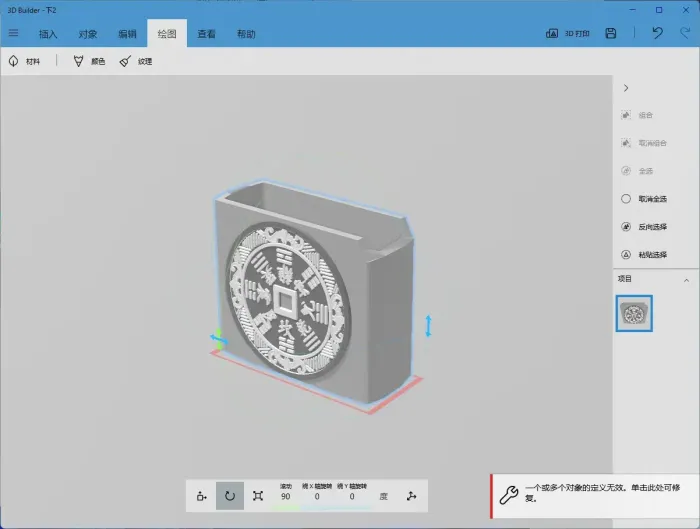Click the 材料 (Material) tool
Screen dimensions: 700x529
pyautogui.click(x=25, y=61)
